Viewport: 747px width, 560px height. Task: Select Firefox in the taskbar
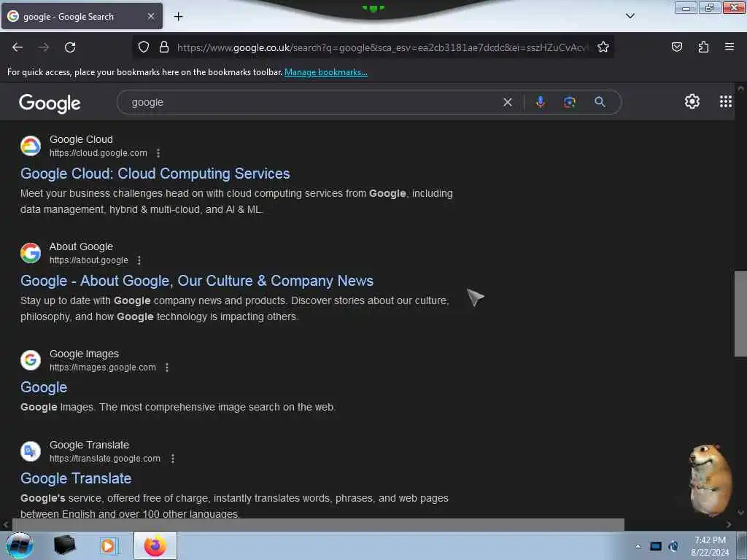pyautogui.click(x=155, y=545)
